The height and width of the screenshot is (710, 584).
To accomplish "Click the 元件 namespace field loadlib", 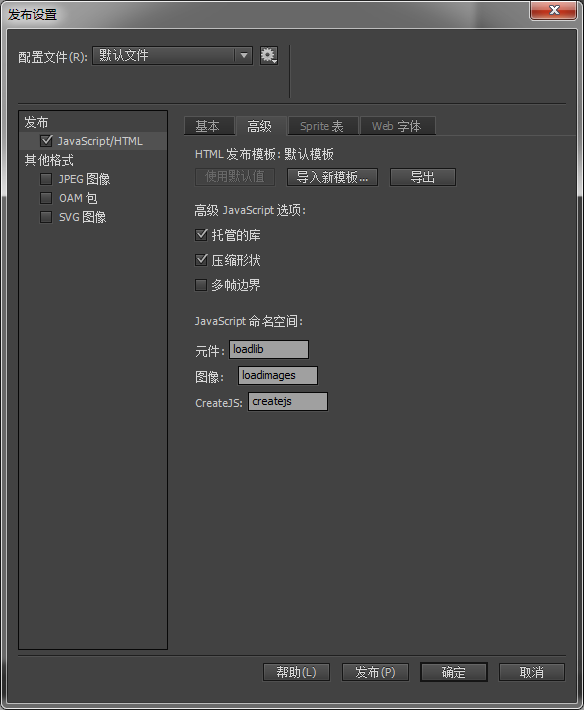I will [x=269, y=350].
